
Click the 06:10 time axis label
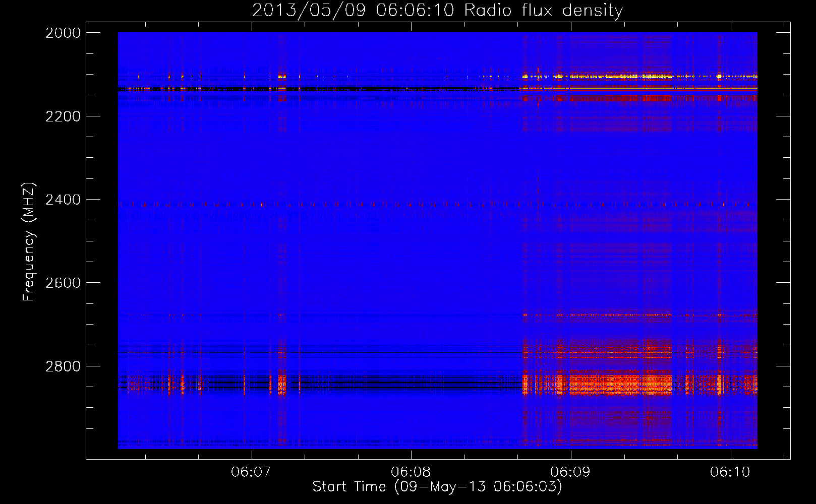pyautogui.click(x=730, y=472)
